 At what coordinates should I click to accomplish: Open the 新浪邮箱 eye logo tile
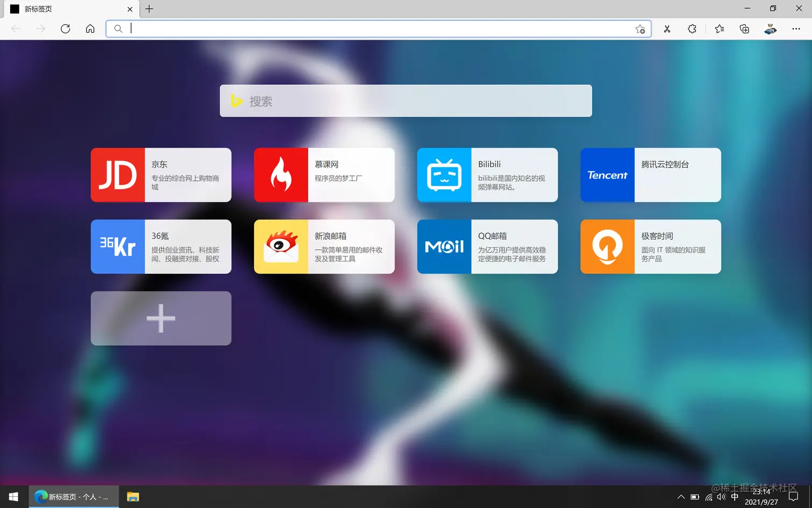[281, 246]
